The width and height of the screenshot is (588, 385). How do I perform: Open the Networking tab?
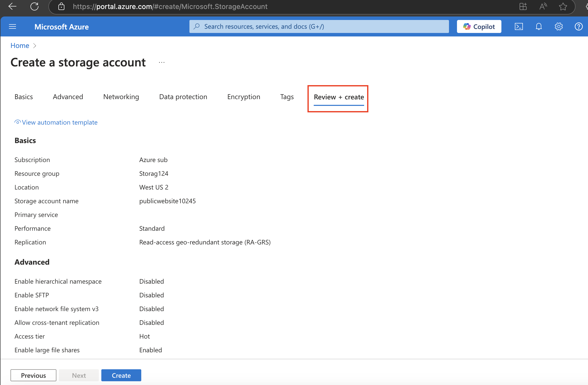point(121,97)
